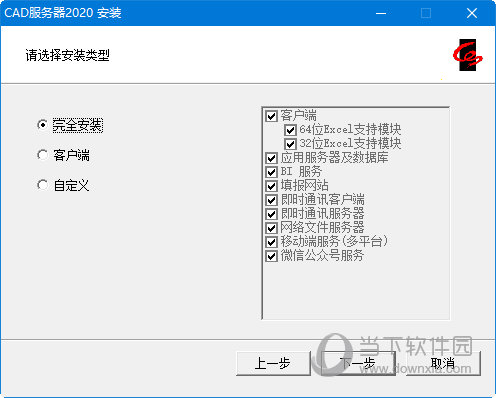Toggle the 网络文件服务器 checkbox
This screenshot has width=496, height=398.
pyautogui.click(x=272, y=228)
